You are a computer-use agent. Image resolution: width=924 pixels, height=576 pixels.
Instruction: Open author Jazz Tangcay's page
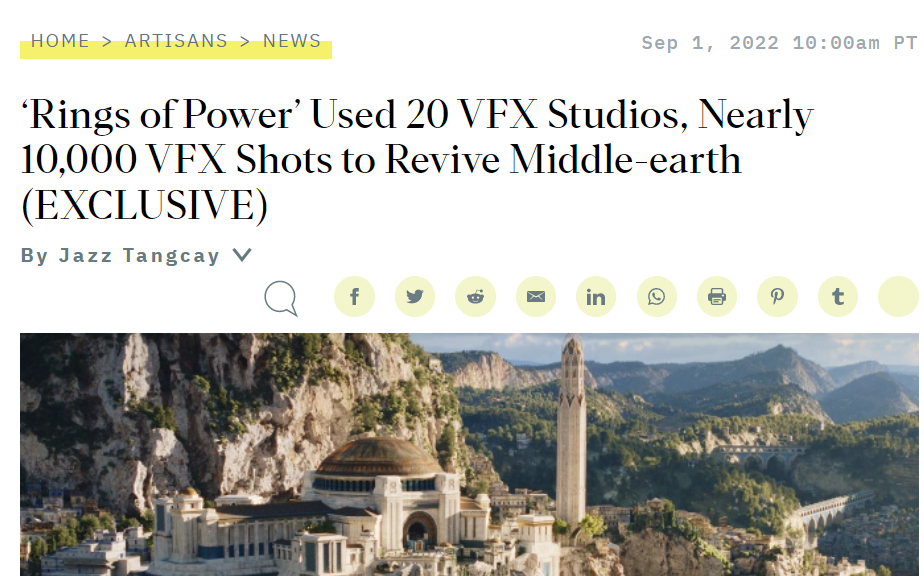coord(139,256)
